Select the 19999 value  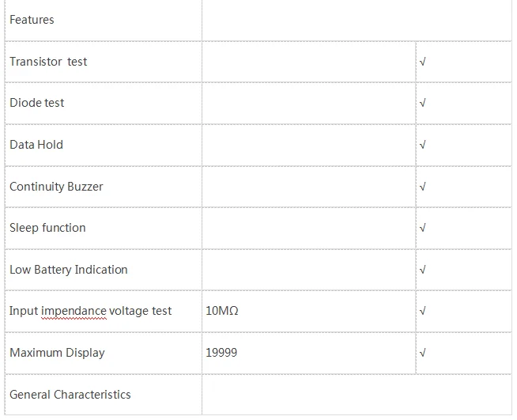(221, 353)
